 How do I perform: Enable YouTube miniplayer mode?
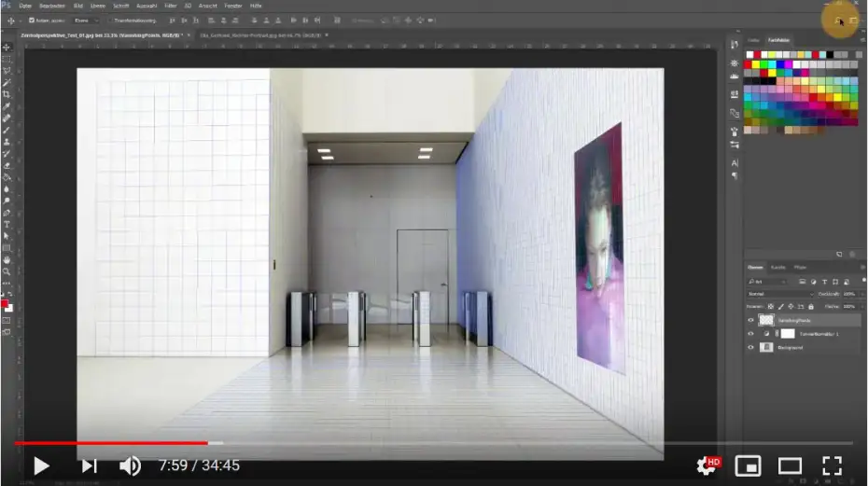(x=748, y=466)
